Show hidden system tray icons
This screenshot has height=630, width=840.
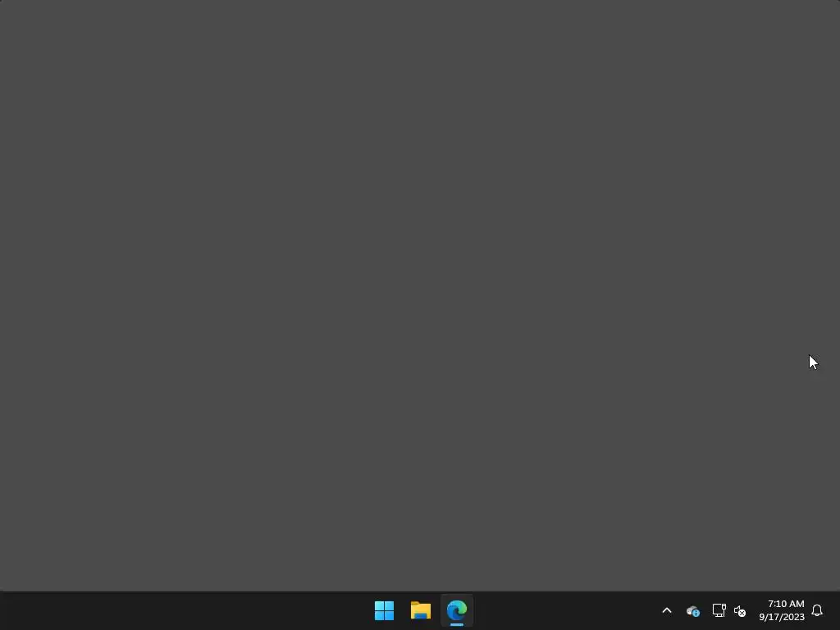667,610
